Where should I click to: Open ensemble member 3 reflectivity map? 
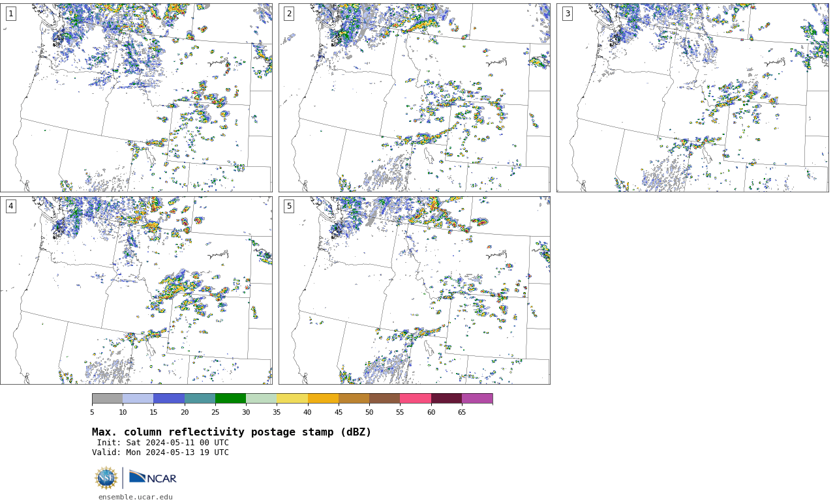693,98
